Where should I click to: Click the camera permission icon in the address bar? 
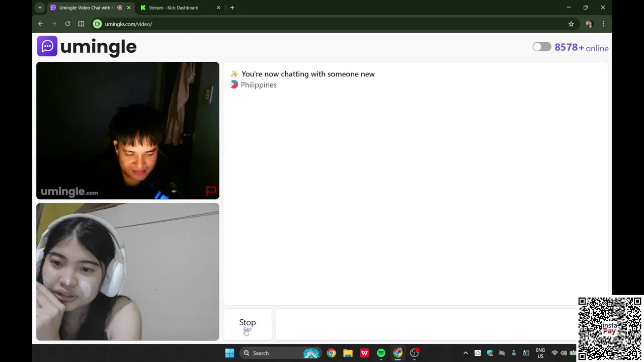98,24
